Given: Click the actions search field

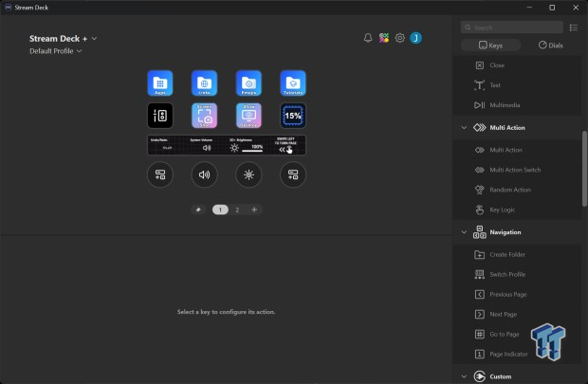Looking at the screenshot, I should coord(512,27).
